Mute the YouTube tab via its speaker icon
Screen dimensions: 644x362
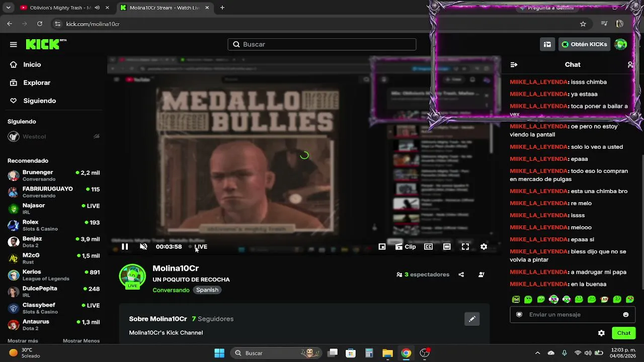pyautogui.click(x=97, y=8)
